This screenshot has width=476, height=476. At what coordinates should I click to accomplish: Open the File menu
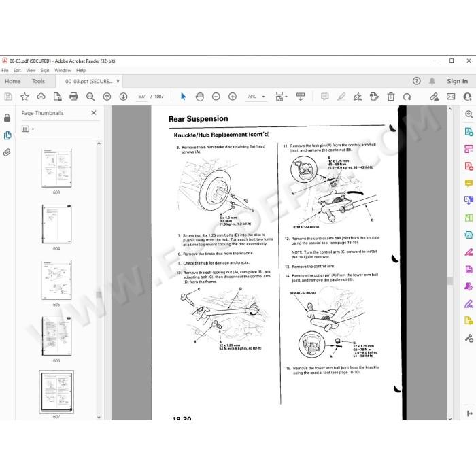5,70
